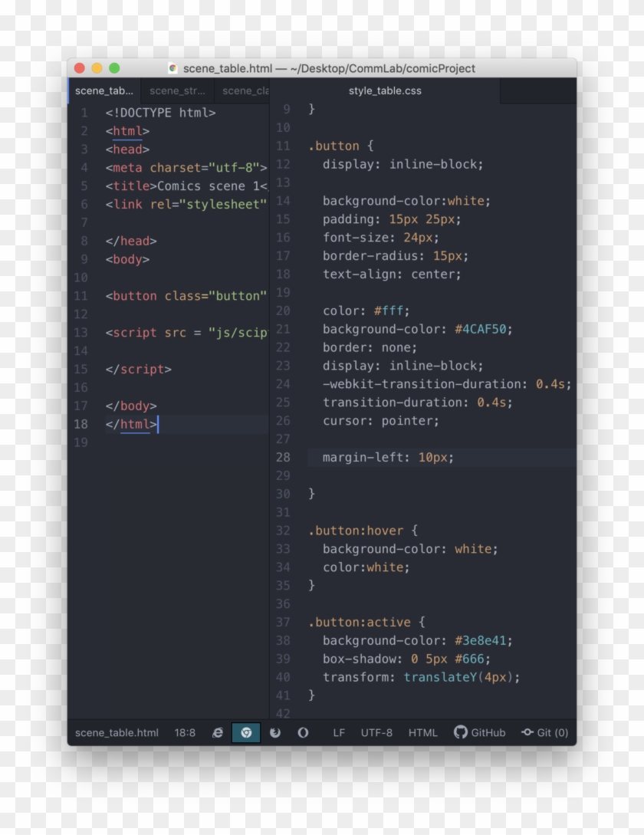Select the scene_cla... tab
Screen dimensions: 644x835
[245, 90]
